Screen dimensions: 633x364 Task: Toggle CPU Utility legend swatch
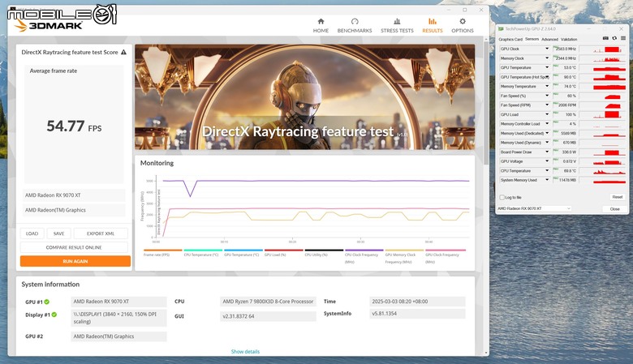click(x=324, y=251)
